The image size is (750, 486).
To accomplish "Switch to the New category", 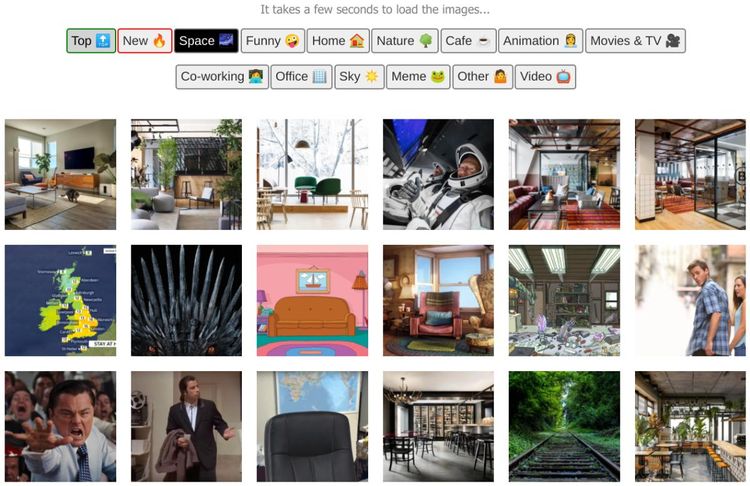I will point(145,41).
